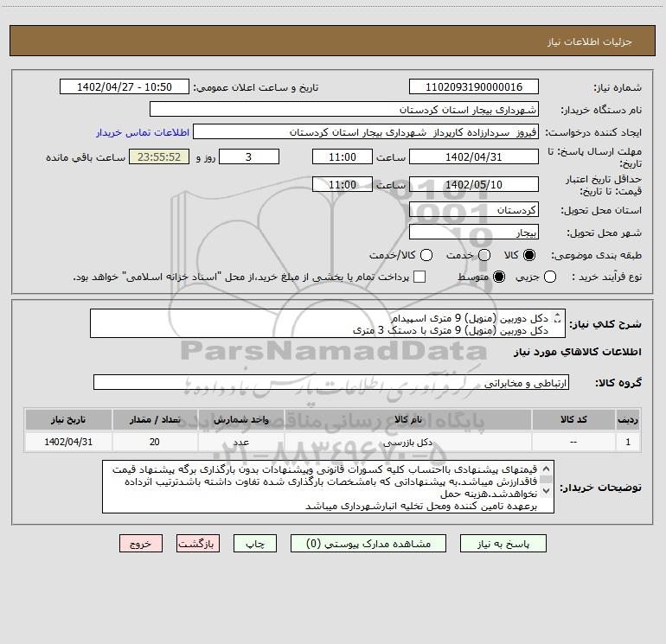The height and width of the screenshot is (644, 666).
Task: Click the unit cell عدد
Action: [240, 442]
